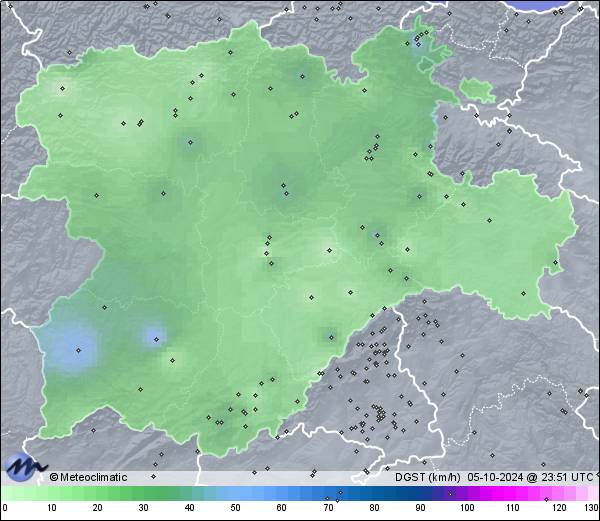Click the ©Meteoclimatic copyright text
The image size is (600, 521).
(88, 477)
